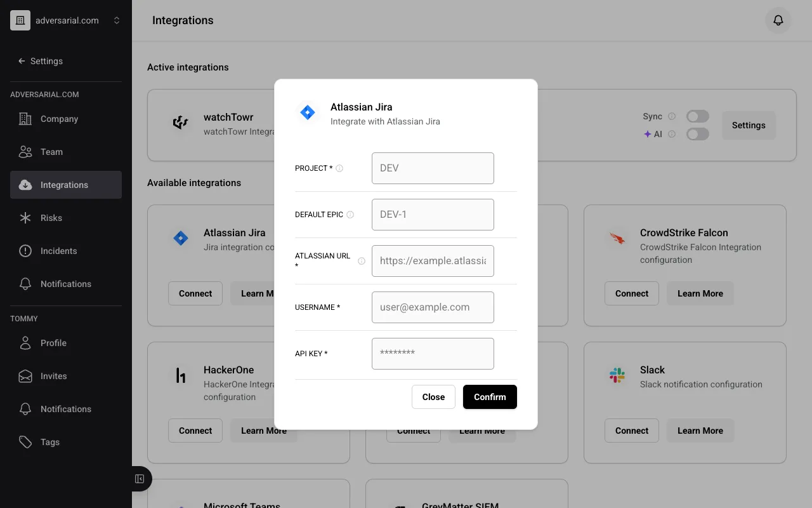Open Profile in sidebar
This screenshot has width=812, height=508.
(66, 343)
